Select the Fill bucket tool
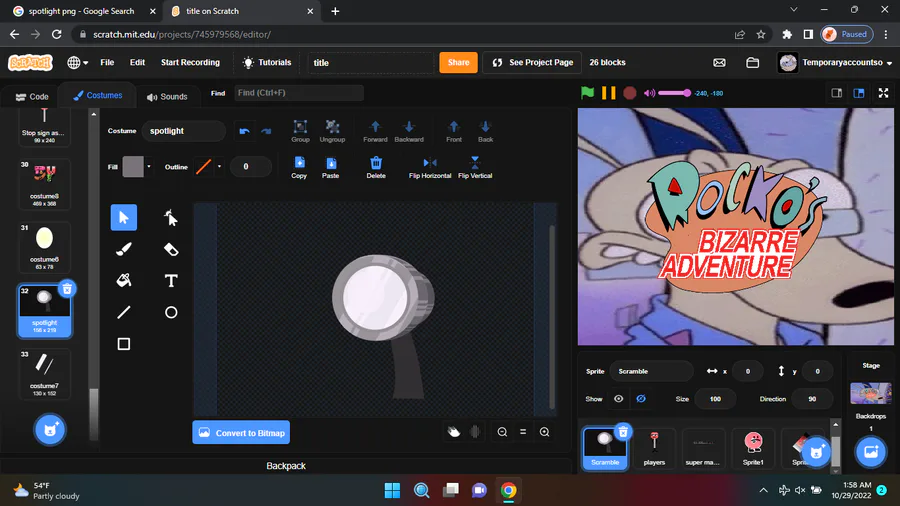Viewport: 900px width, 506px height. (123, 281)
